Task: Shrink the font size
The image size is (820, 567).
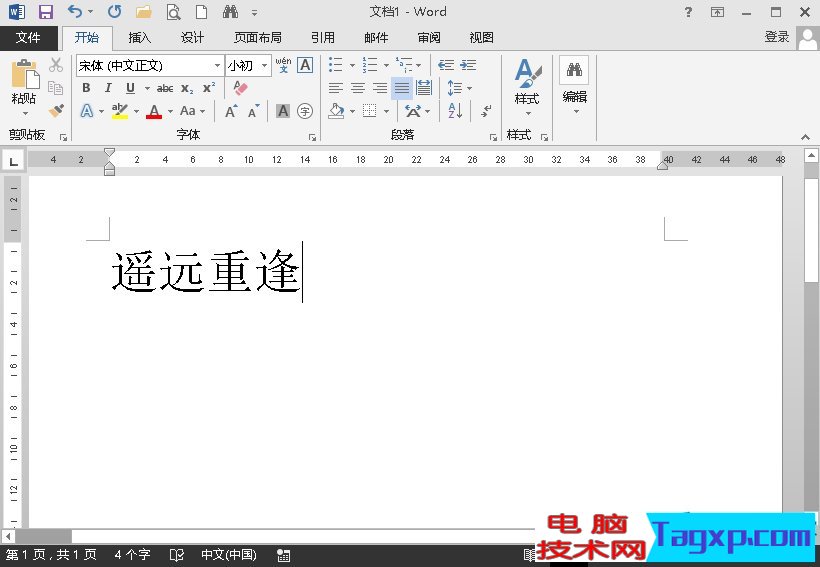Action: click(x=254, y=111)
